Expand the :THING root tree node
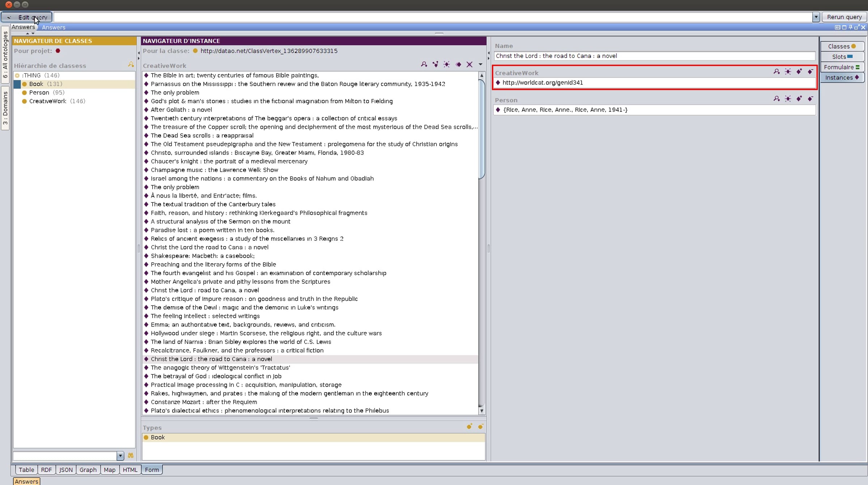Viewport: 868px width, 485px height. (x=17, y=75)
